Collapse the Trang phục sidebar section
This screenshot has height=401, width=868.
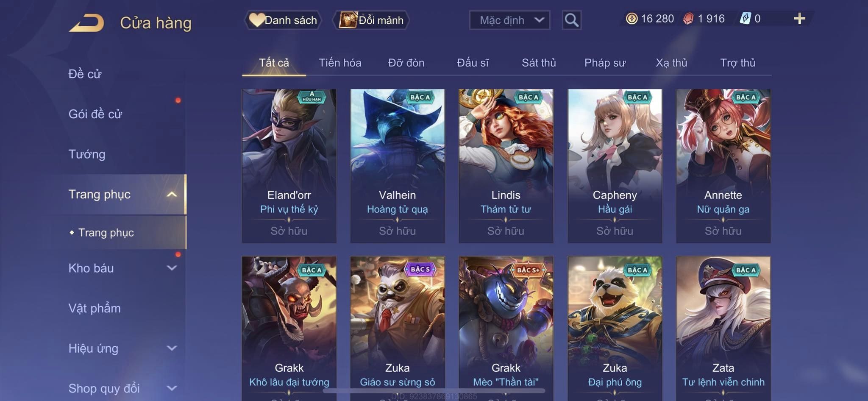click(172, 195)
